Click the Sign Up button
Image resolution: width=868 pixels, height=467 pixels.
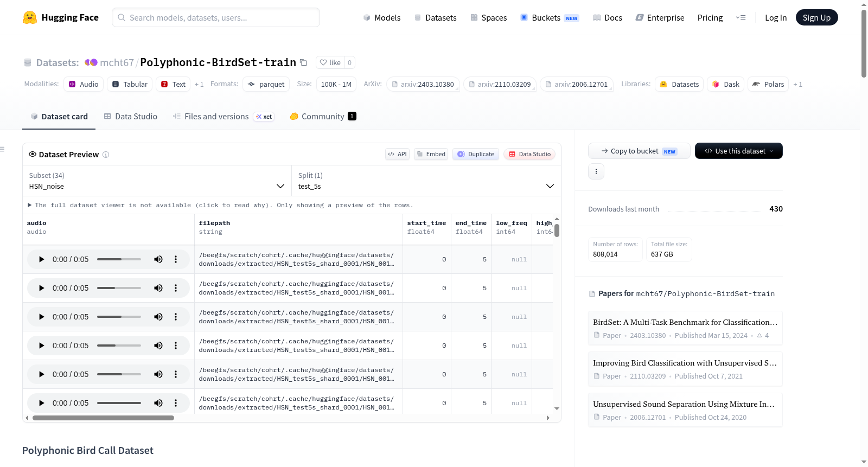tap(816, 17)
